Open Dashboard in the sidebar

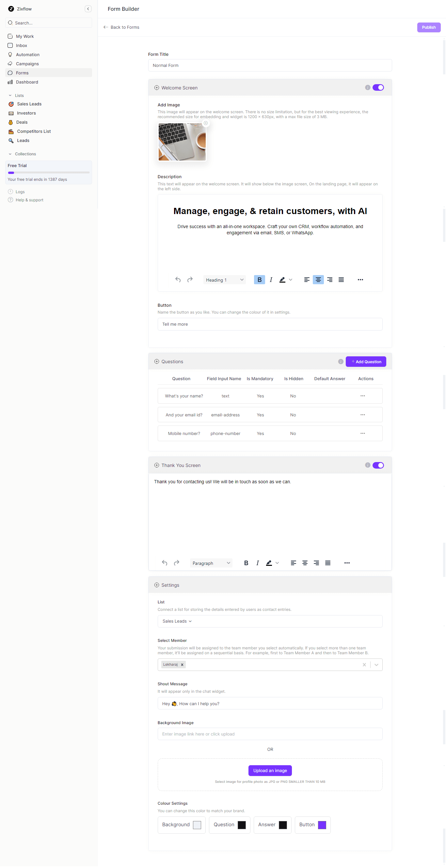49,82
